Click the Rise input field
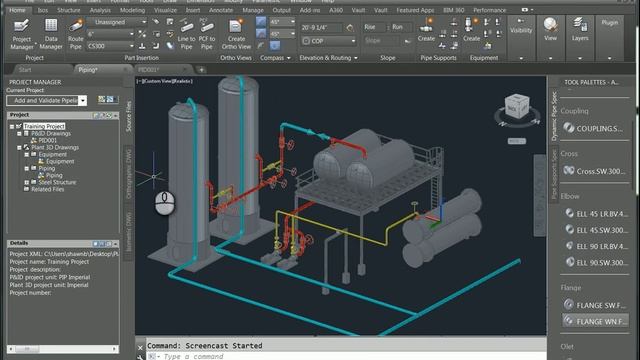Screen dimensions: 640x360 coord(374,27)
